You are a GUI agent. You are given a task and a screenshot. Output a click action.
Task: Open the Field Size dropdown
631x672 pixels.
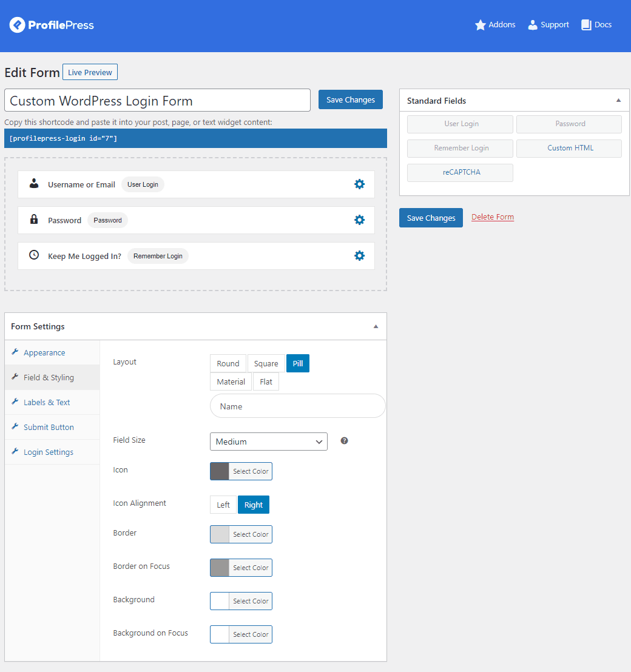268,442
